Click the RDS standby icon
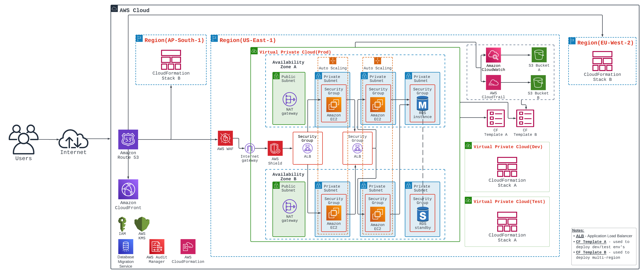The height and width of the screenshot is (274, 644). click(423, 214)
